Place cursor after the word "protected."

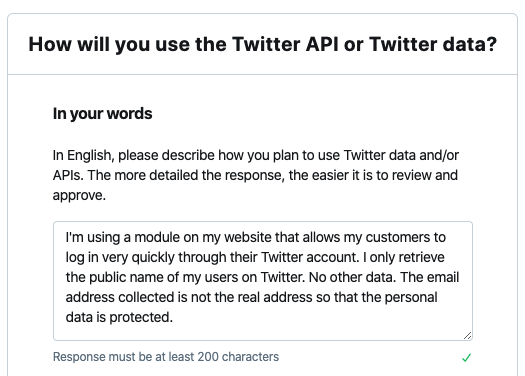[x=173, y=317]
